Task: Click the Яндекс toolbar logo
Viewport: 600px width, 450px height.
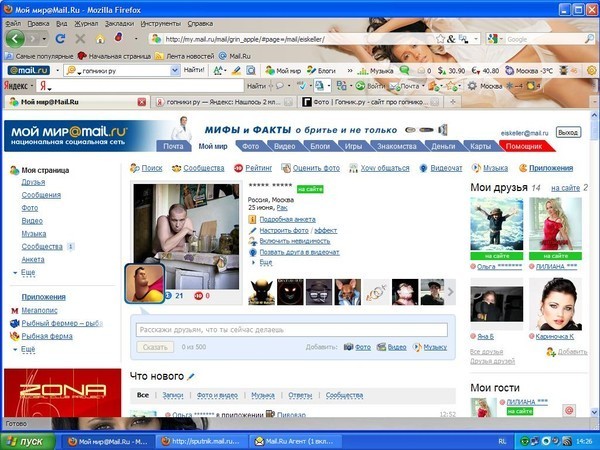Action: click(16, 86)
